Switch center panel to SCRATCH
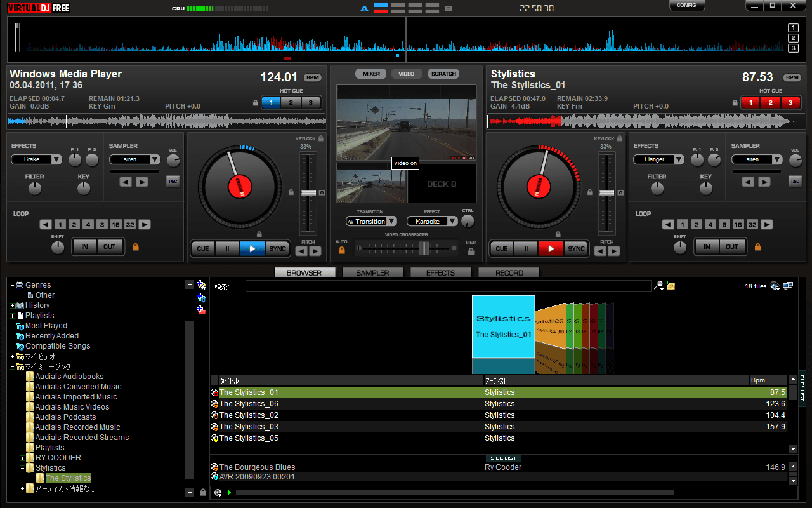 tap(443, 74)
